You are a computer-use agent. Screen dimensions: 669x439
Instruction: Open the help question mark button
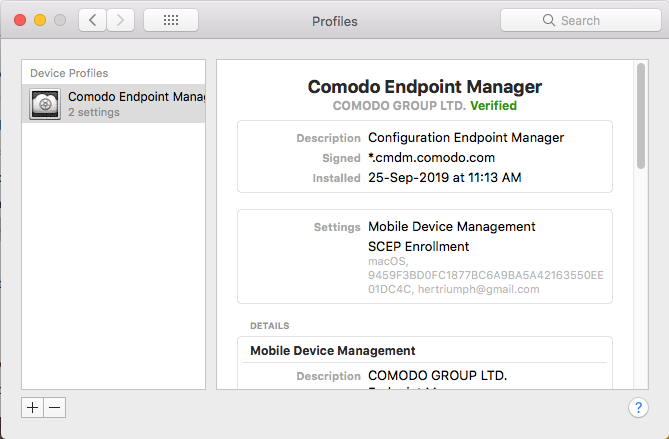click(638, 408)
